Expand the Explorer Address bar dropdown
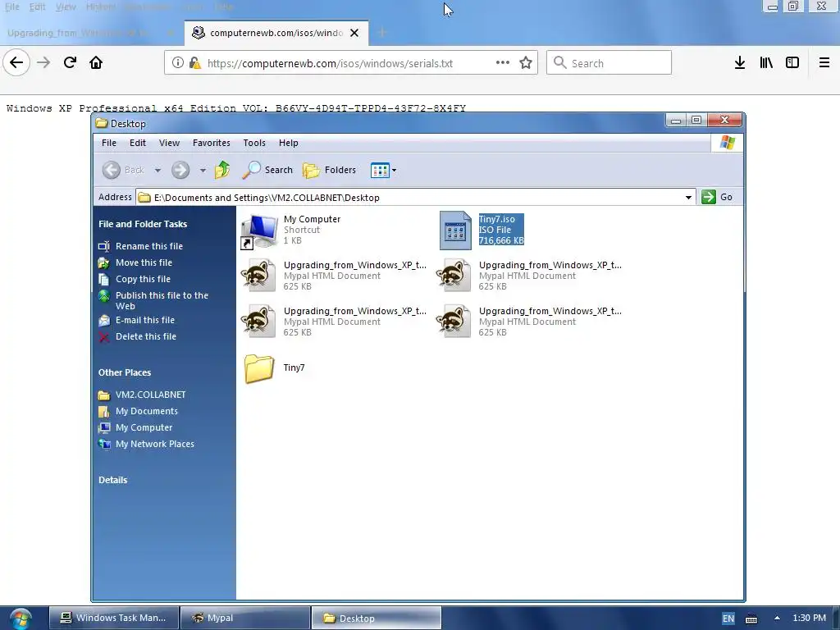This screenshot has height=630, width=840. pos(688,197)
